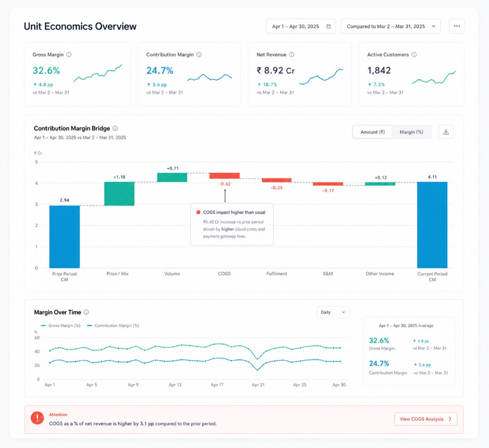The height and width of the screenshot is (448, 489).
Task: Click info icon beside Contribution Margin Bridge title
Action: [x=115, y=128]
